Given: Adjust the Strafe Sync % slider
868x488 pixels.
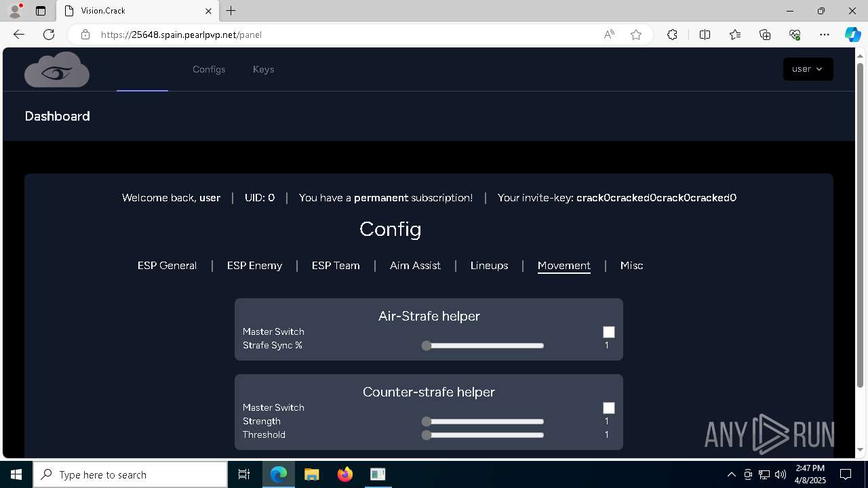Looking at the screenshot, I should click(x=483, y=346).
